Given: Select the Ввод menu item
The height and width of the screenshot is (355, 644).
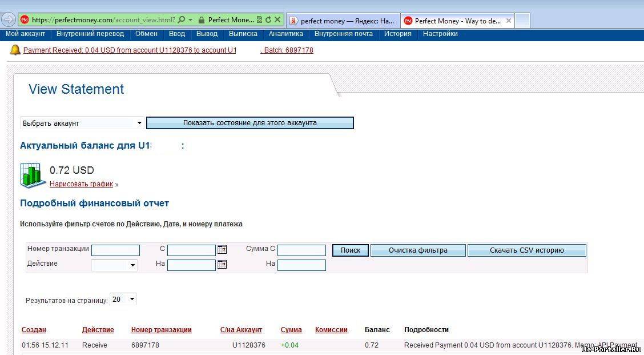Looking at the screenshot, I should click(177, 34).
